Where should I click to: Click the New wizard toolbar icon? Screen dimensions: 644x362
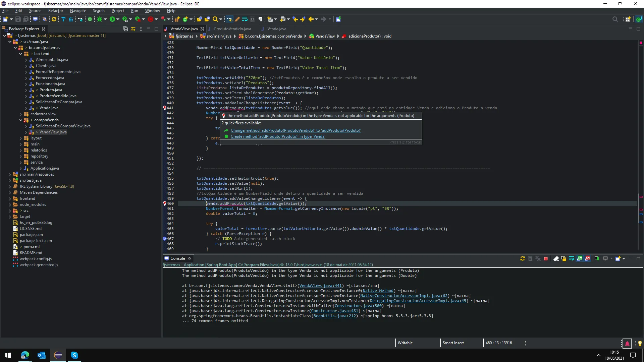point(5,19)
